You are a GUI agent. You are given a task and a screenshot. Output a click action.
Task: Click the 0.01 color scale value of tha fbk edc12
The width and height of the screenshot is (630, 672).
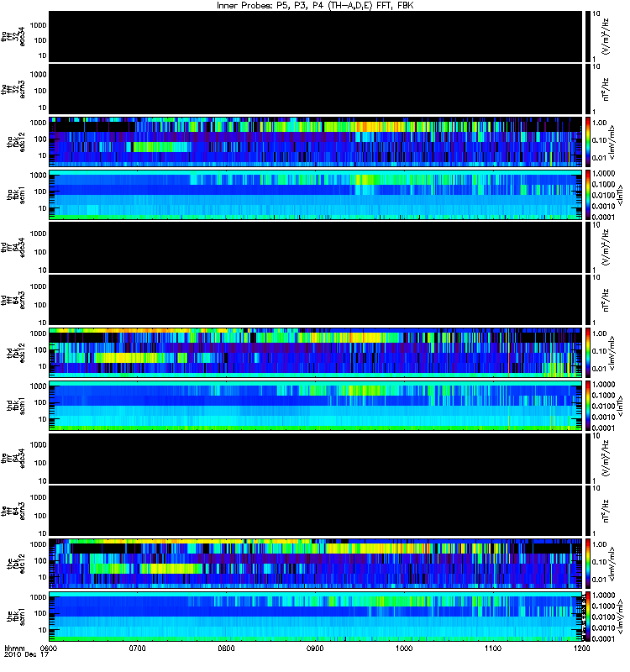(x=599, y=158)
